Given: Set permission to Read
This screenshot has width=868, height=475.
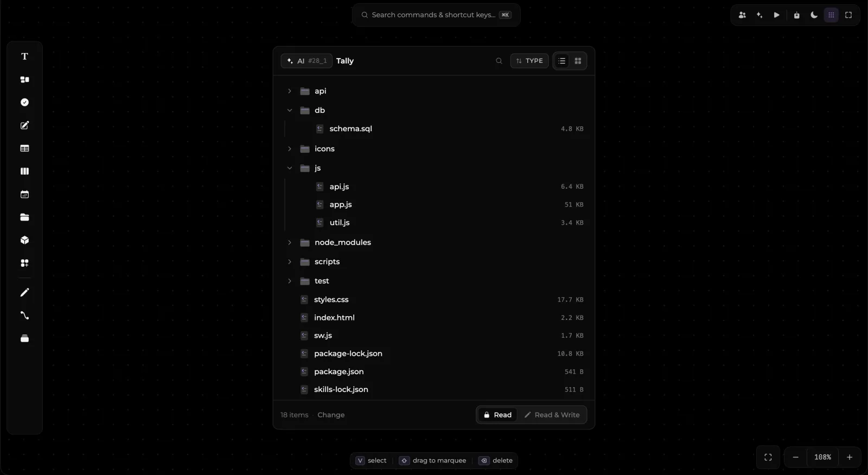Looking at the screenshot, I should pos(497,415).
